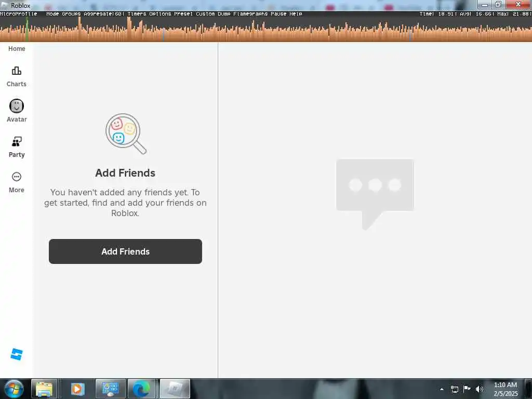The height and width of the screenshot is (399, 532).
Task: Open the Help menu in profiler
Action: [296, 14]
